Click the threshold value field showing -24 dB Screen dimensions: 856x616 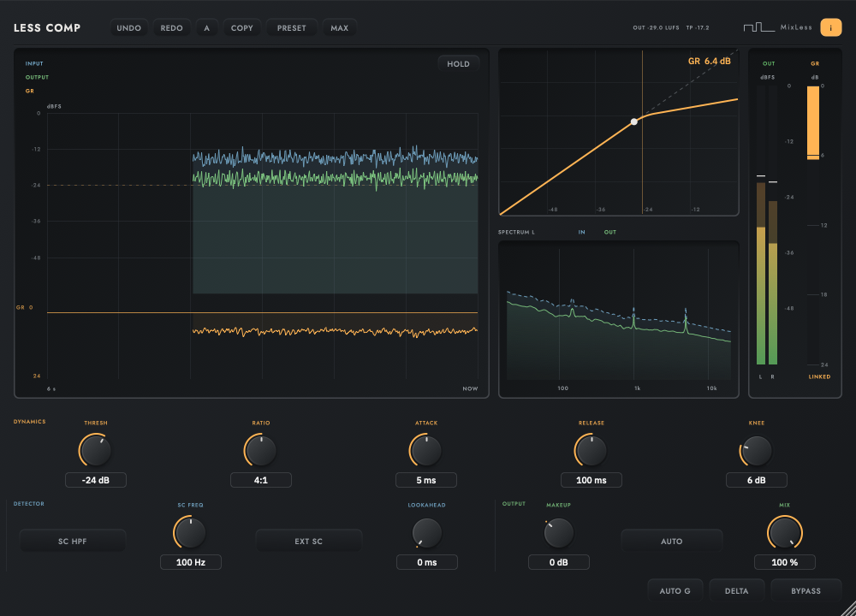[96, 480]
